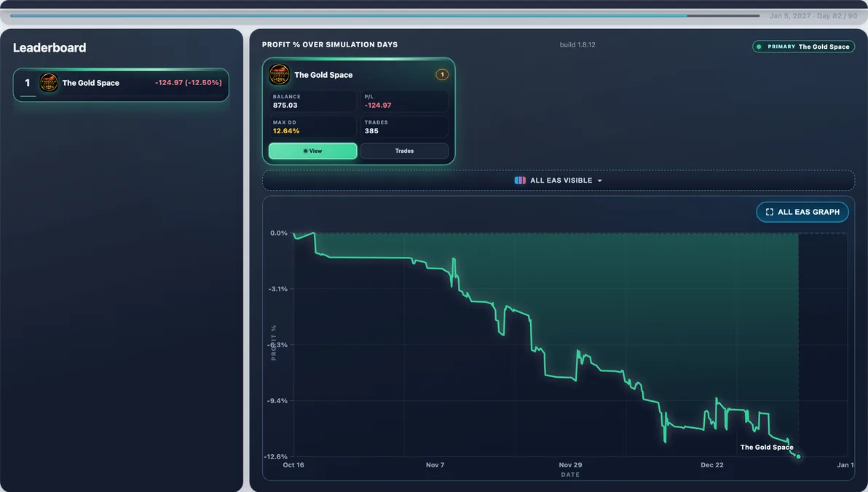This screenshot has width=868, height=492.
Task: Click the Oct 16 axis label
Action: click(293, 465)
